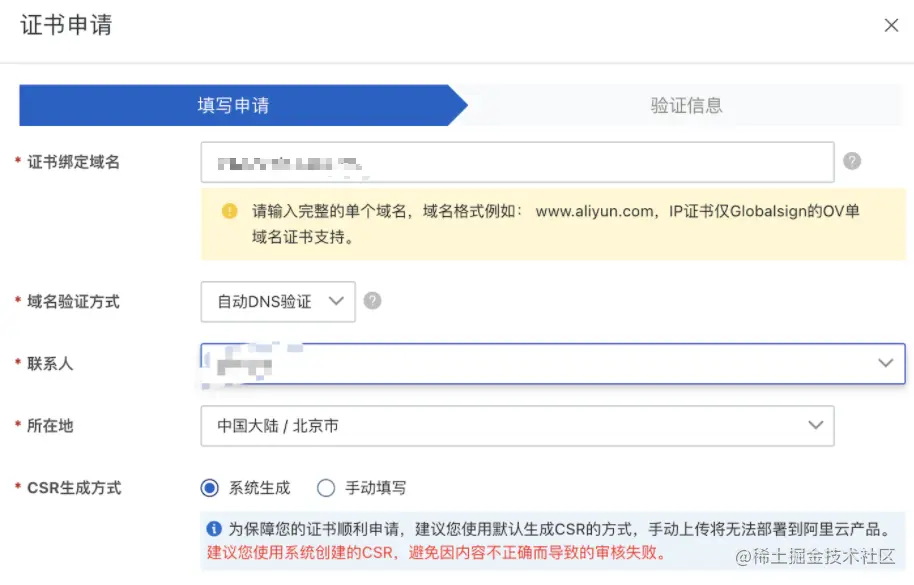Click the 联系人 label
Viewport: 914px width, 585px height.
50,364
